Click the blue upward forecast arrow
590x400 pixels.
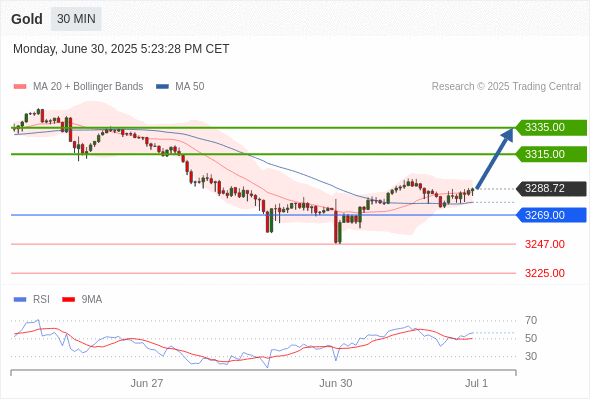pos(494,158)
